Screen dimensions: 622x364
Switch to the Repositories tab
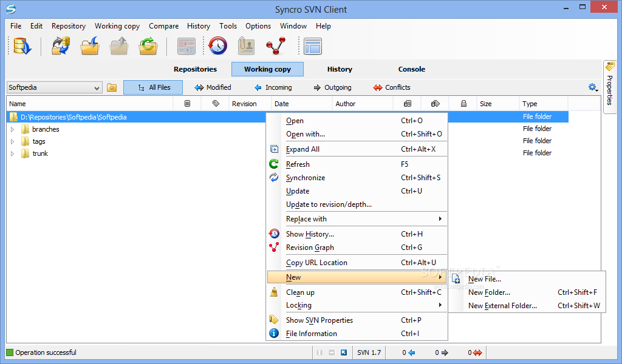[x=195, y=69]
